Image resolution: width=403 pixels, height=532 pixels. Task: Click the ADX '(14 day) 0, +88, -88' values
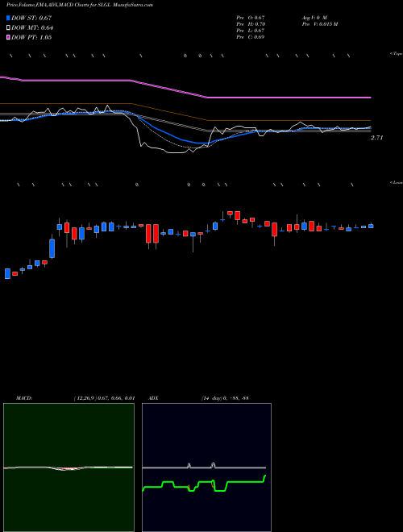[x=224, y=398]
